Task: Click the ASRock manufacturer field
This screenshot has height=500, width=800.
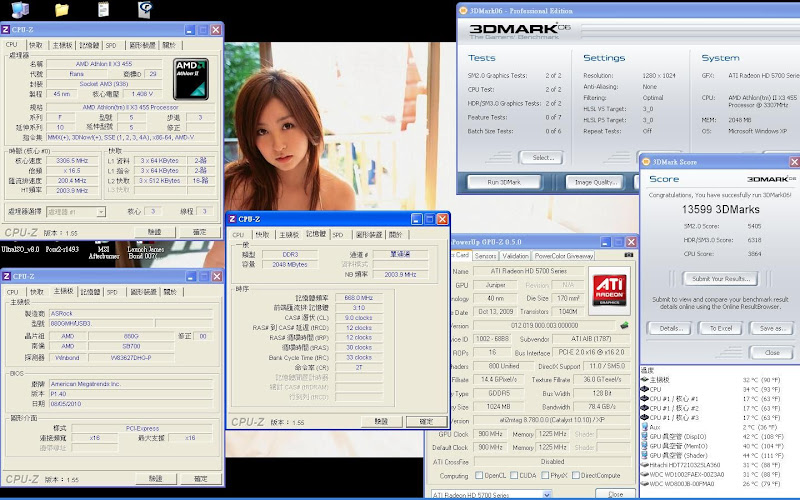Action: [131, 313]
